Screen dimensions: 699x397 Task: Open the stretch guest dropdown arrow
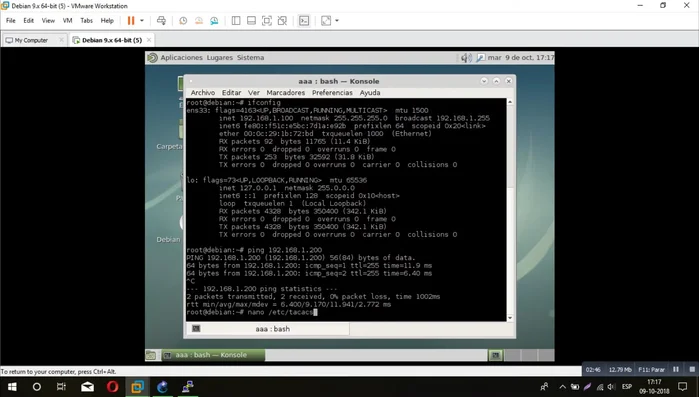coord(337,20)
